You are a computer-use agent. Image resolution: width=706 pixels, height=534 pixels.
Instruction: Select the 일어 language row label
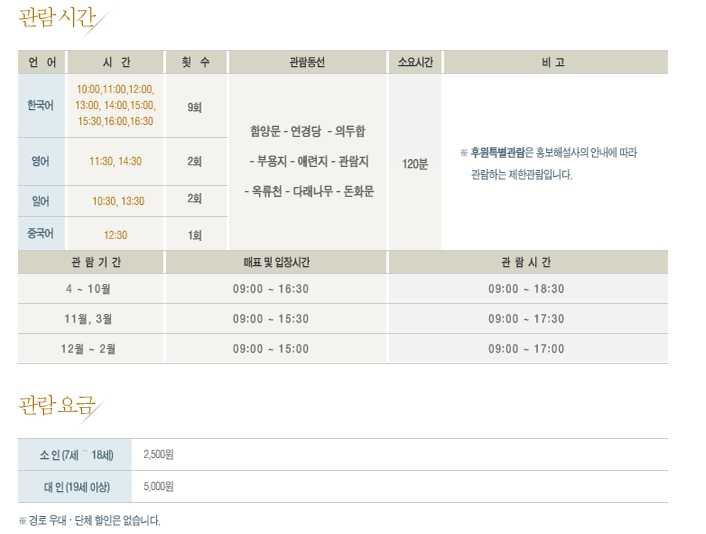tap(41, 201)
